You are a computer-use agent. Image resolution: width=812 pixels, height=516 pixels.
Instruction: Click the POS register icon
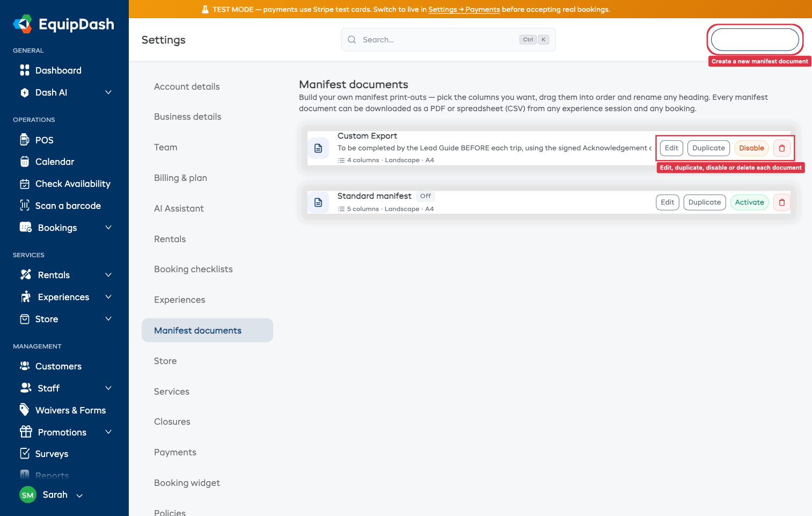pos(25,140)
